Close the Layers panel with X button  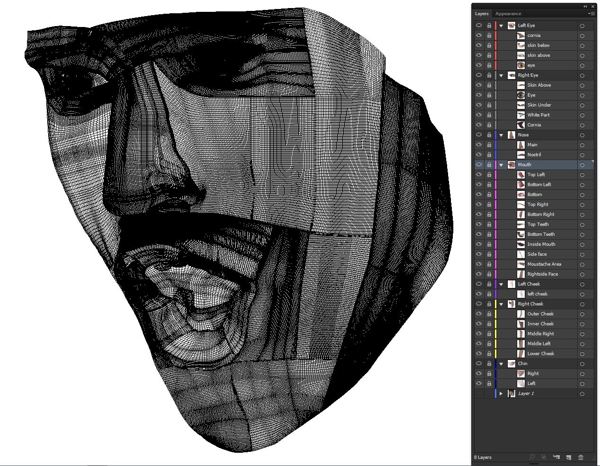coord(592,7)
